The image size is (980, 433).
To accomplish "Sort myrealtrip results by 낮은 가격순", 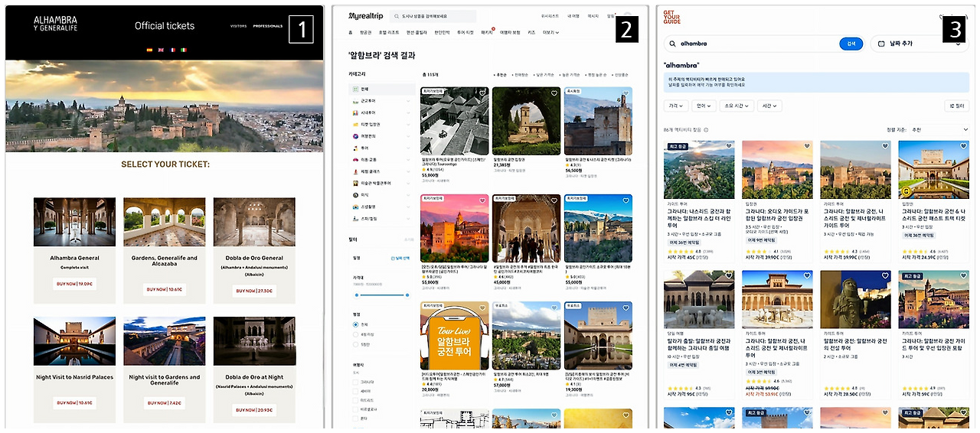I will 544,75.
